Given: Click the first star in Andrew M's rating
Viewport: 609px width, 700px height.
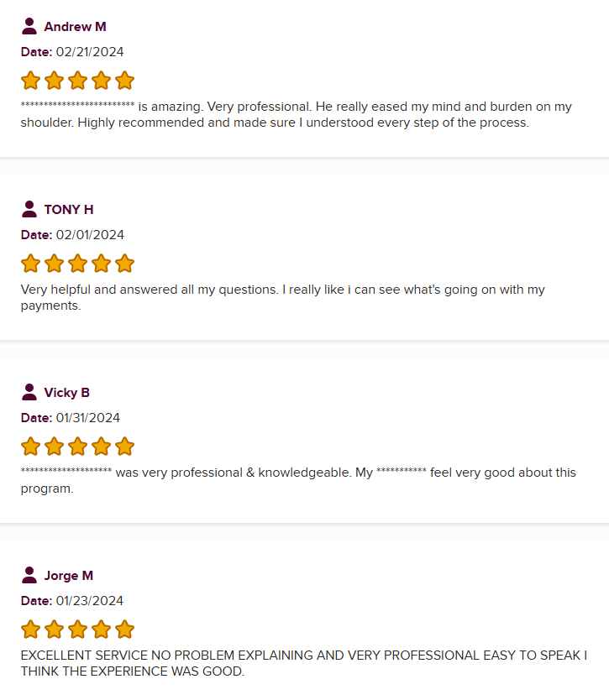Looking at the screenshot, I should coord(30,81).
